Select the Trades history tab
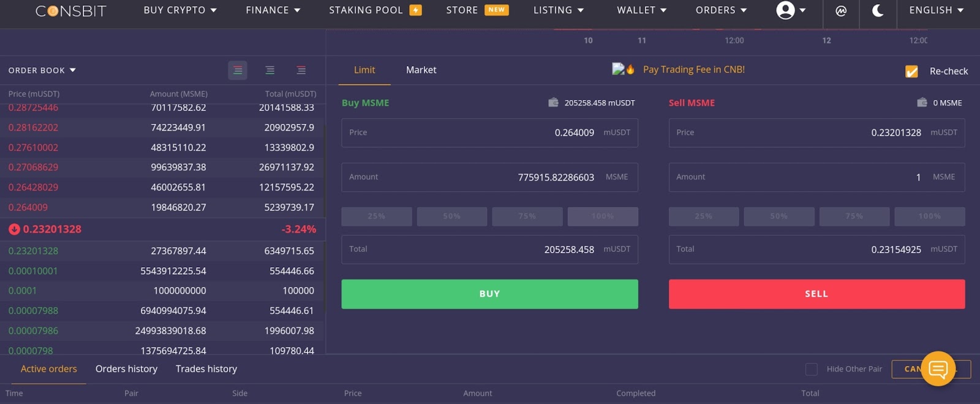Screen dimensions: 980x404 point(206,369)
